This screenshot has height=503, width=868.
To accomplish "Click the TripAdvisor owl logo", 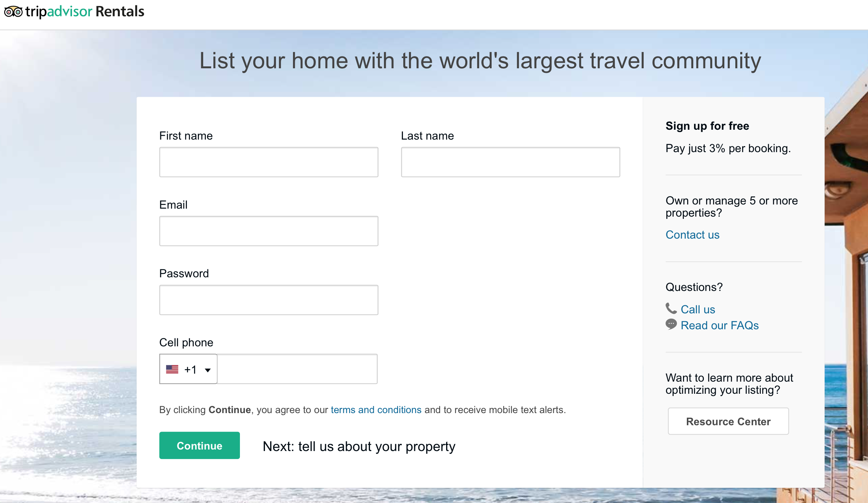I will [13, 11].
